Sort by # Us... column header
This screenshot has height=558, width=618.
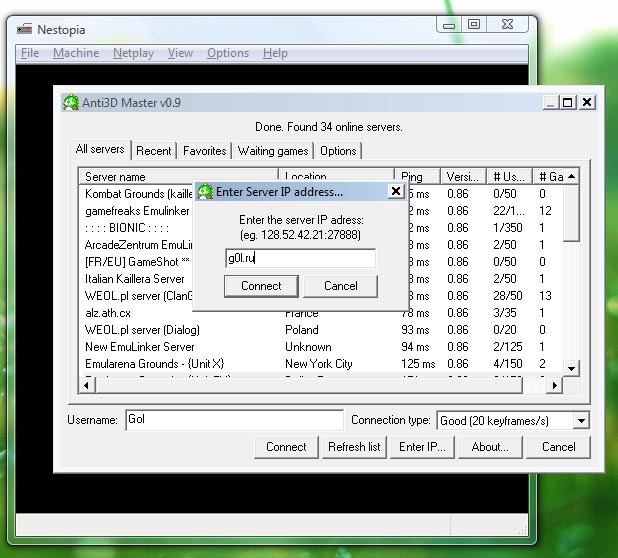(x=509, y=177)
